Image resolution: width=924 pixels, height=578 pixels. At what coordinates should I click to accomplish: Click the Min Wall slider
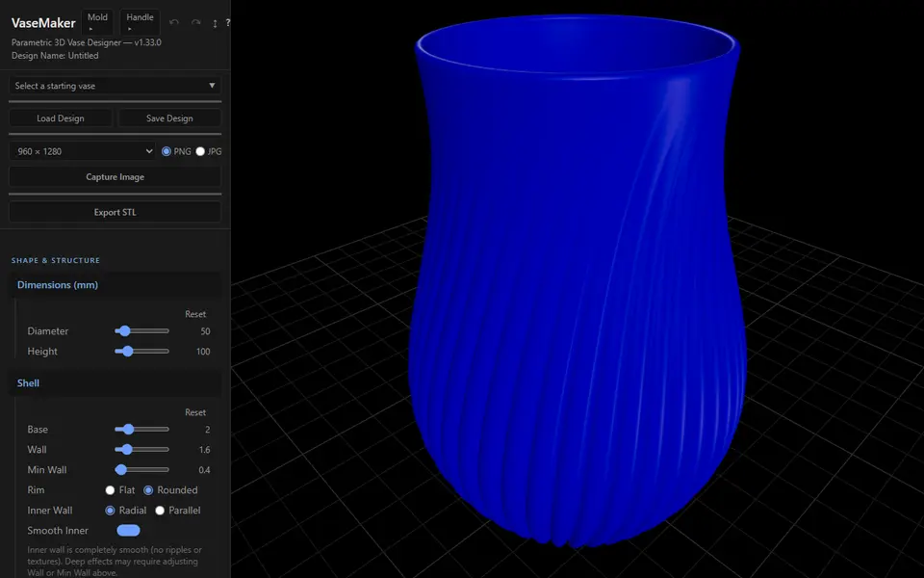point(142,470)
